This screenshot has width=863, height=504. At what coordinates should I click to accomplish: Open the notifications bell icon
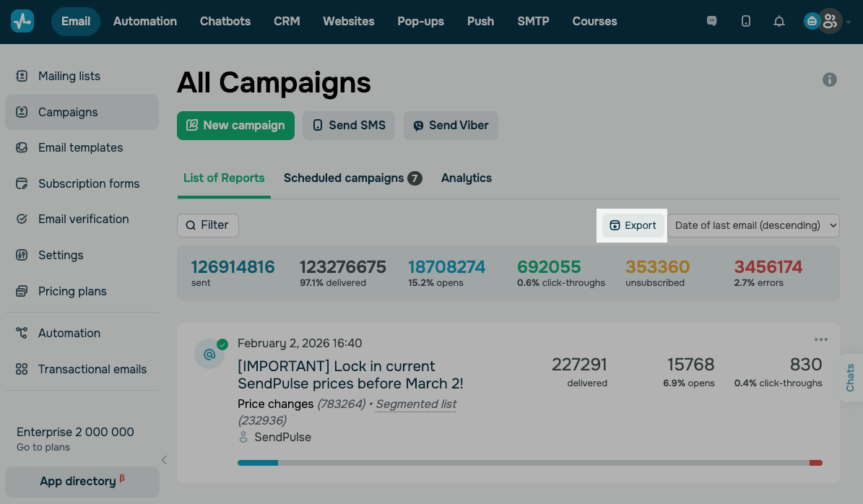click(779, 22)
